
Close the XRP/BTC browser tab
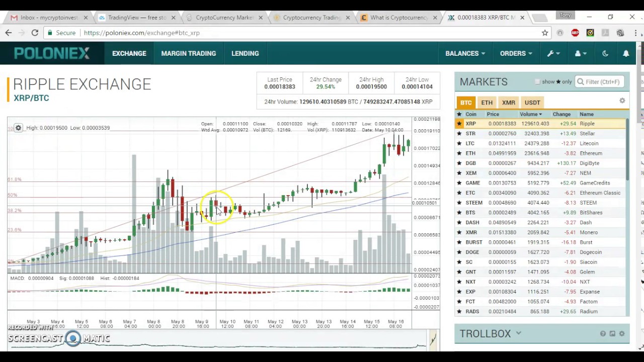point(522,18)
